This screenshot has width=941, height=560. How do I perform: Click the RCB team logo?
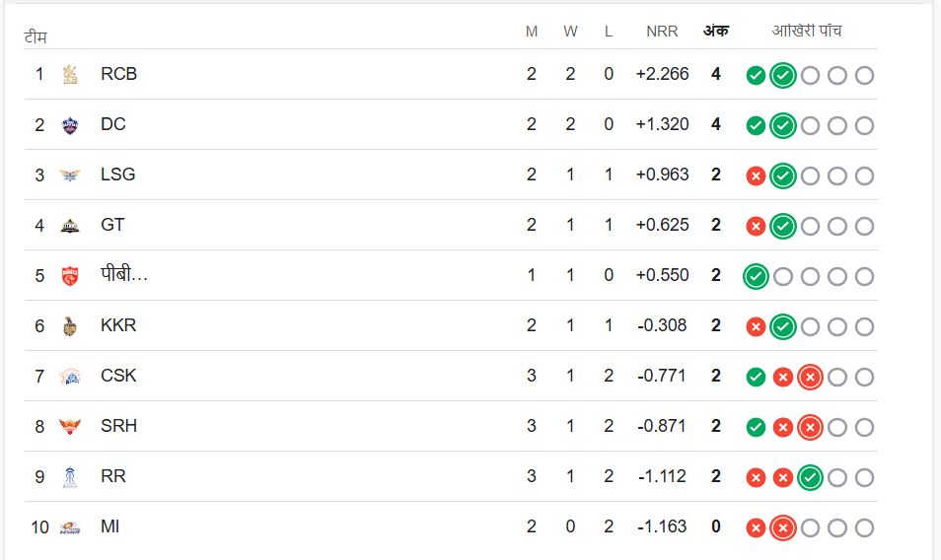point(69,74)
